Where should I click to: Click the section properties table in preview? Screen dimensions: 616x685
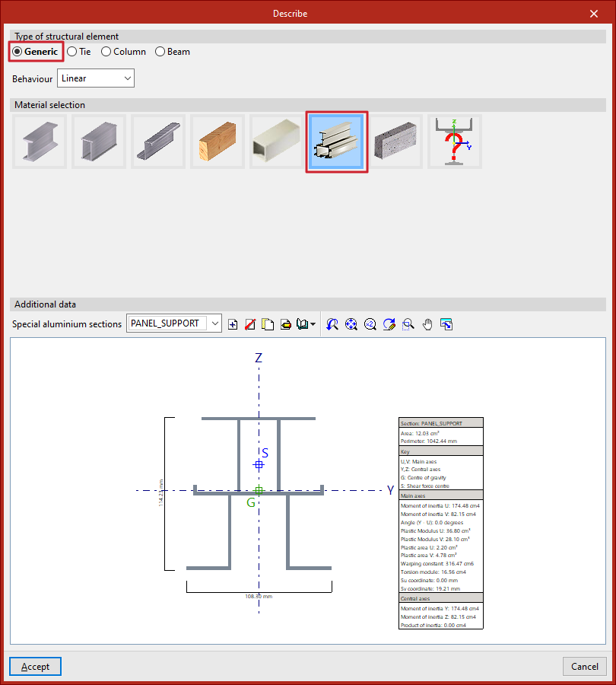tap(441, 524)
